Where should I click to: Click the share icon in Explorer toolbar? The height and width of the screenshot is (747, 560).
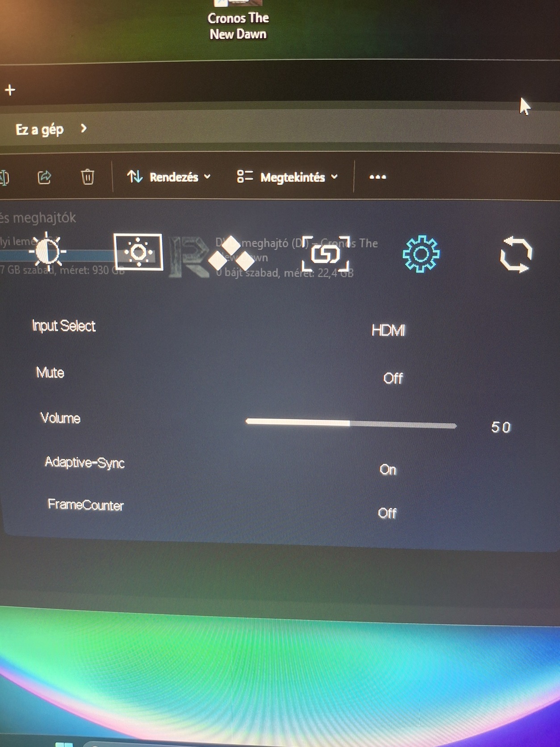(44, 177)
